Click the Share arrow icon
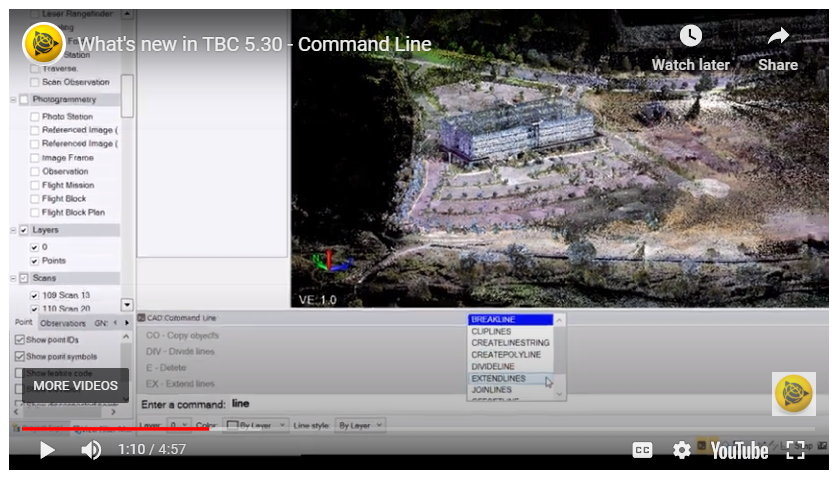Screen dimensions: 839x482 778,36
